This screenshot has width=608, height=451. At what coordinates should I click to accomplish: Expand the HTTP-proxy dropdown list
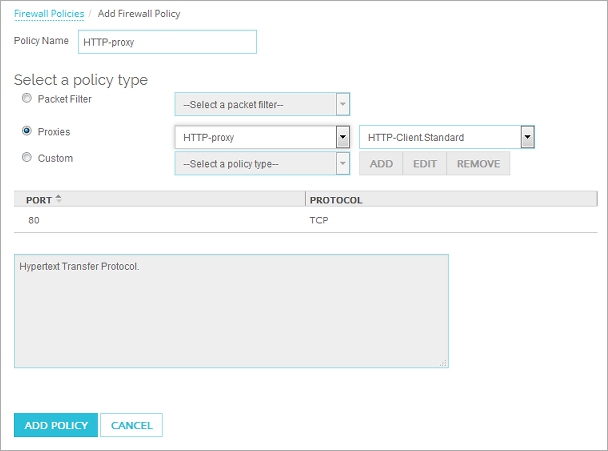tap(342, 137)
